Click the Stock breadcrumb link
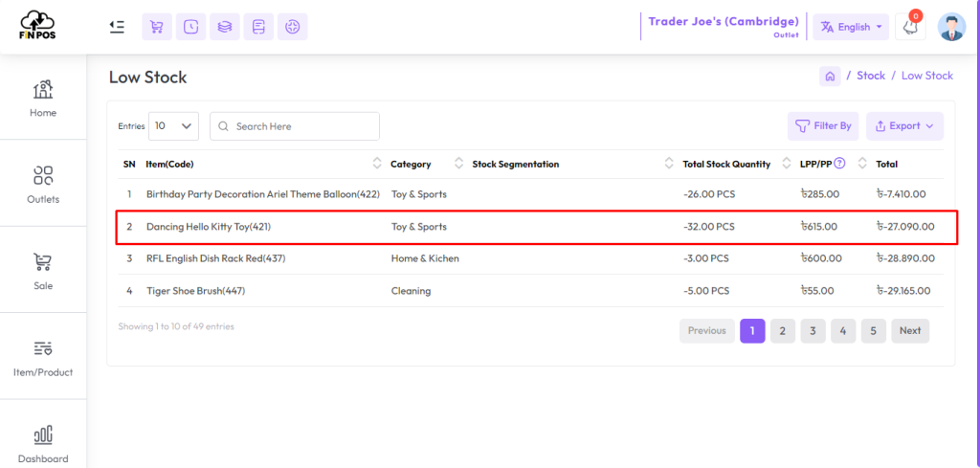The image size is (980, 468). tap(871, 76)
